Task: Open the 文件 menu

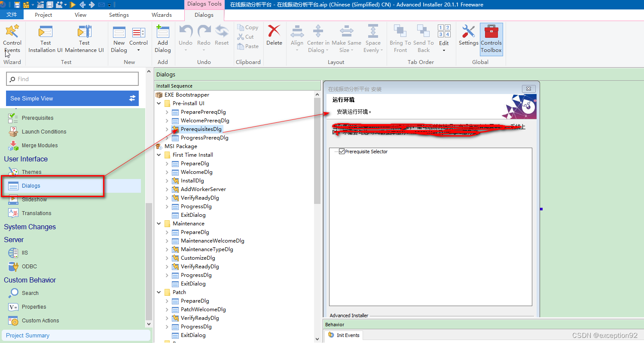Action: click(x=12, y=15)
